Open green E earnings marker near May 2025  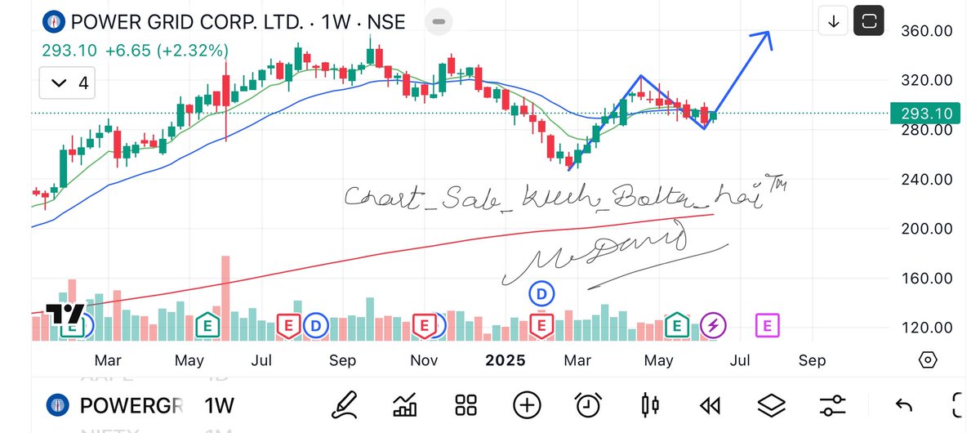click(x=677, y=325)
